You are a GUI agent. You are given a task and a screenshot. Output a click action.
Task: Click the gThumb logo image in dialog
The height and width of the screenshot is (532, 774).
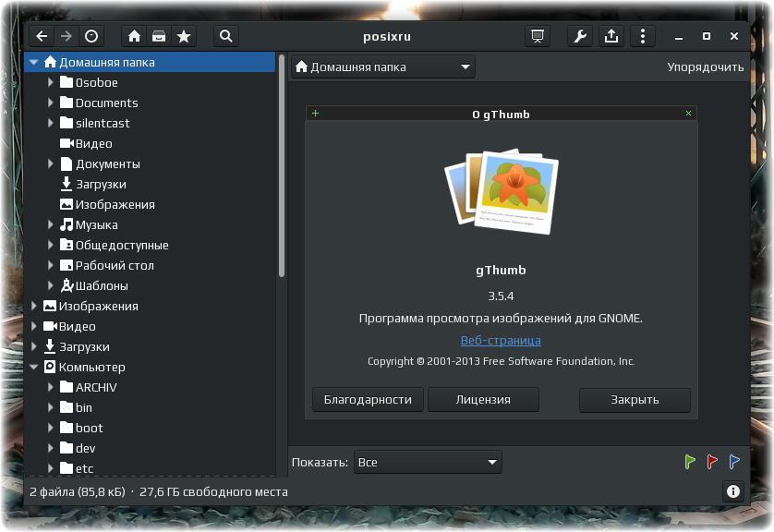click(502, 191)
